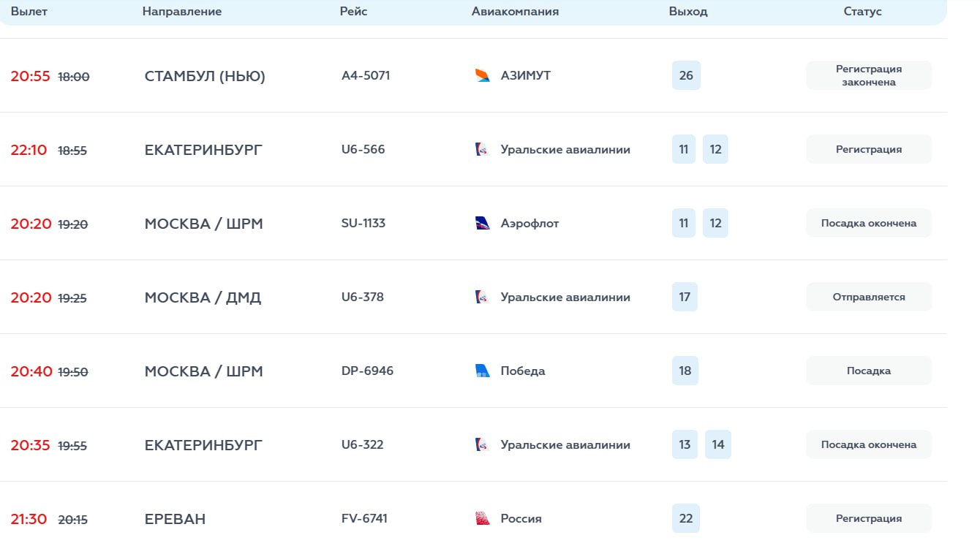Click flight number DP-6946
Screen dimensions: 980x546
pyautogui.click(x=367, y=371)
